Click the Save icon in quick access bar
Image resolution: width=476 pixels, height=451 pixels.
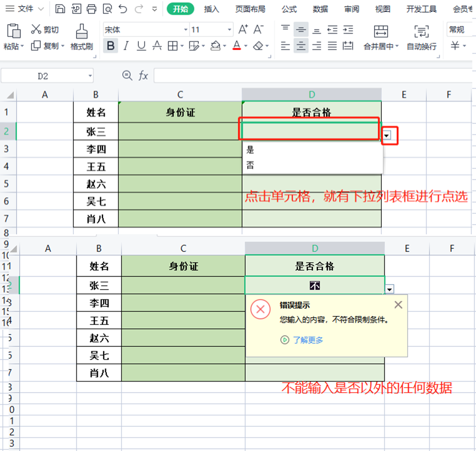(60, 9)
